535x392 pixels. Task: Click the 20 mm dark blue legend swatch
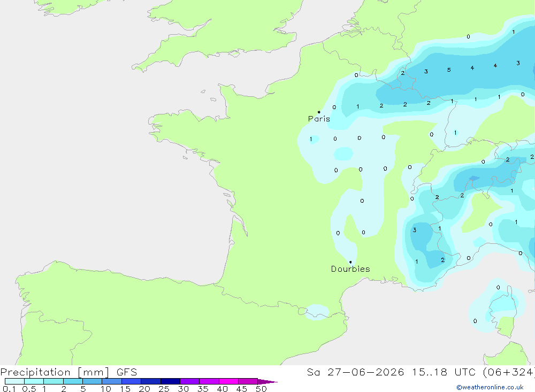[150, 381]
